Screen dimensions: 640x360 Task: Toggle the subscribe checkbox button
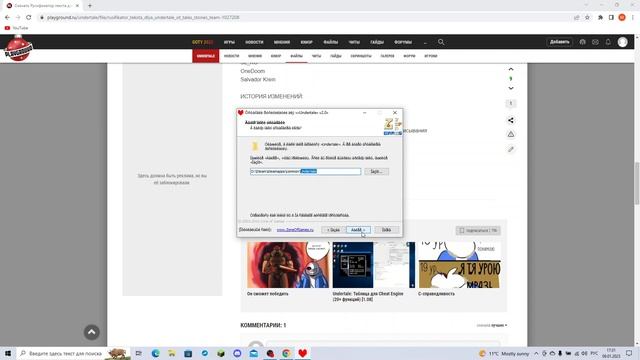pos(478,231)
